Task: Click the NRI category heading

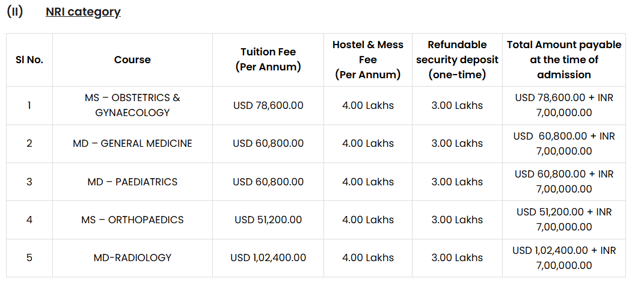Action: click(x=83, y=11)
